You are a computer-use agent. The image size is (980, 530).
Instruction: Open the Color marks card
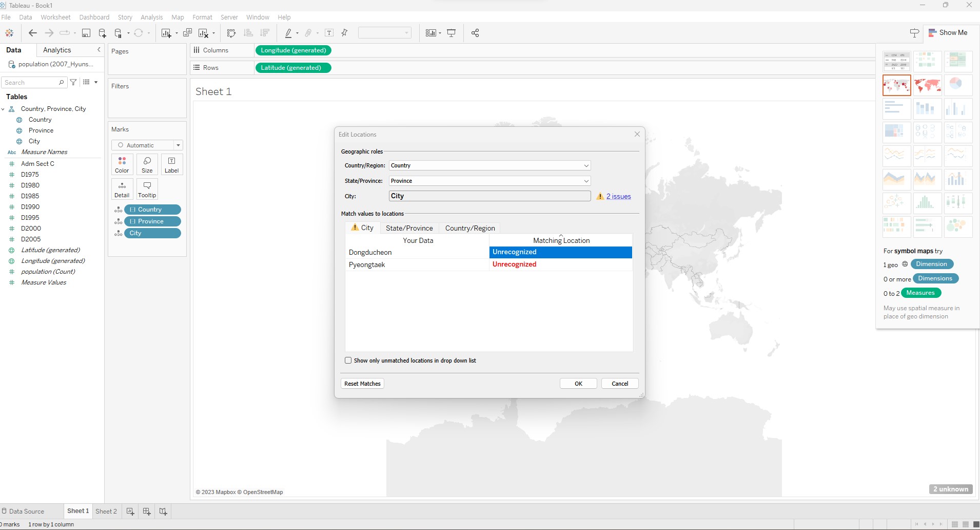coord(122,164)
